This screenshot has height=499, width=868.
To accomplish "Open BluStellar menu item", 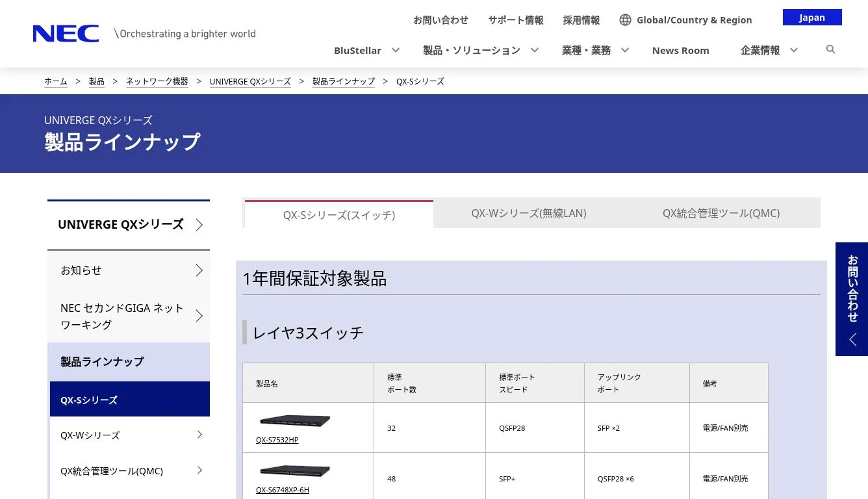I will 357,50.
